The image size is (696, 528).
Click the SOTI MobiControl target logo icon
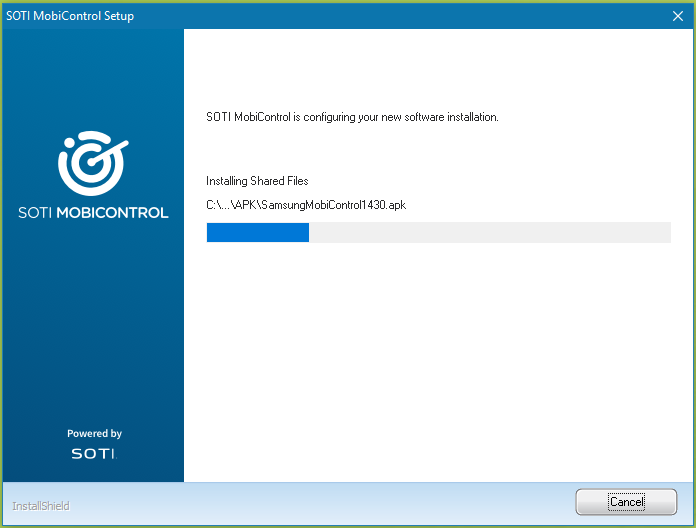click(93, 162)
